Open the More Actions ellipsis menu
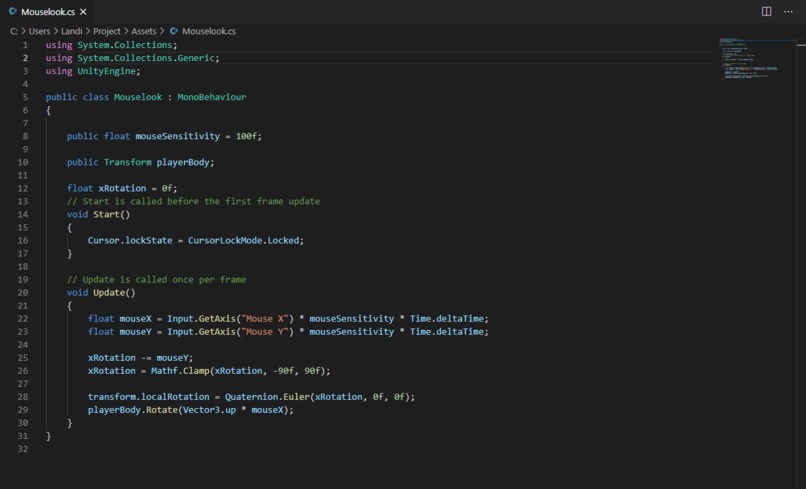Screen dimensions: 806x489 [788, 11]
